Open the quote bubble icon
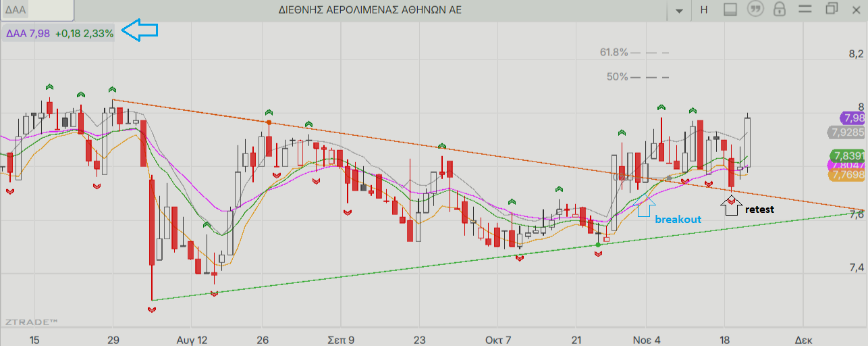This screenshot has width=868, height=346. tap(756, 9)
